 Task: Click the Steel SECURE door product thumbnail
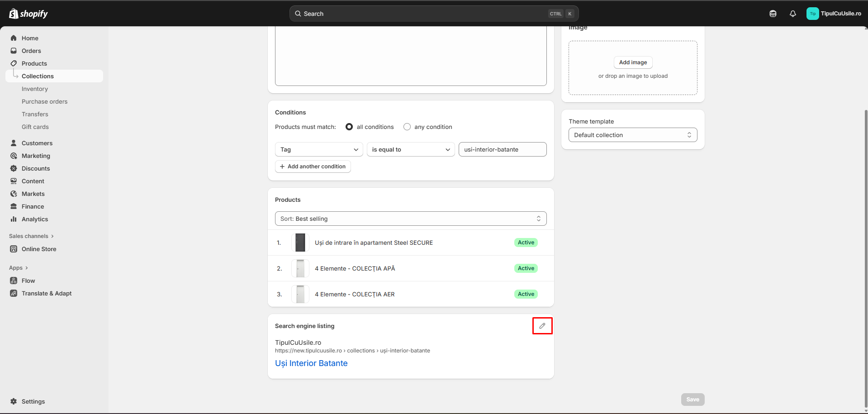click(x=300, y=243)
